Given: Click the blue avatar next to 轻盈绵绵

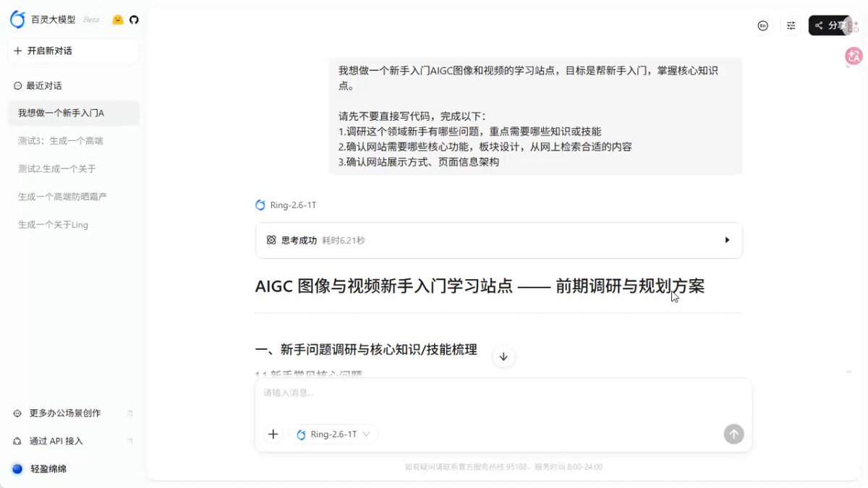Looking at the screenshot, I should point(17,468).
